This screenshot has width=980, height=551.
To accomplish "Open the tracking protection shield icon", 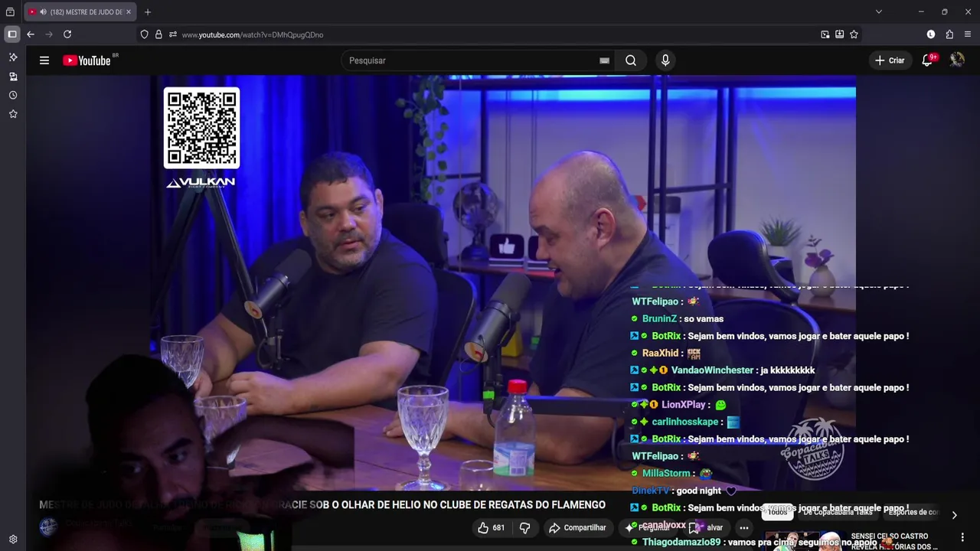I will click(144, 34).
